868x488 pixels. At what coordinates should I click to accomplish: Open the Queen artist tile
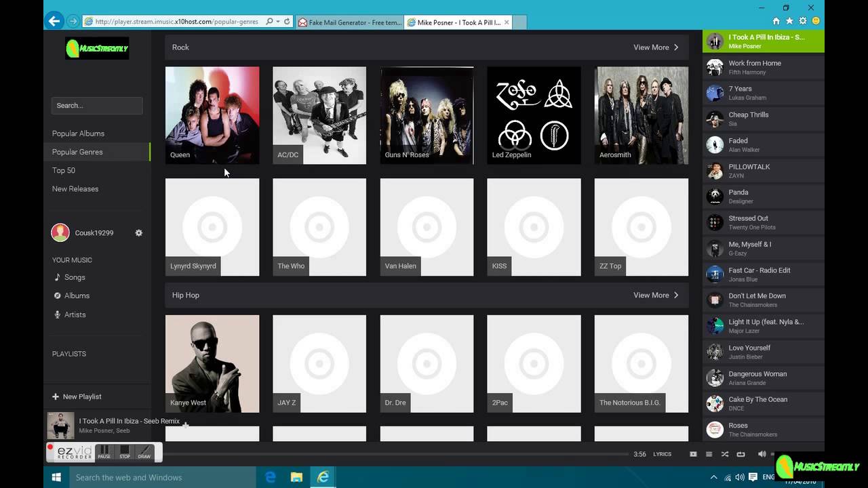(212, 115)
